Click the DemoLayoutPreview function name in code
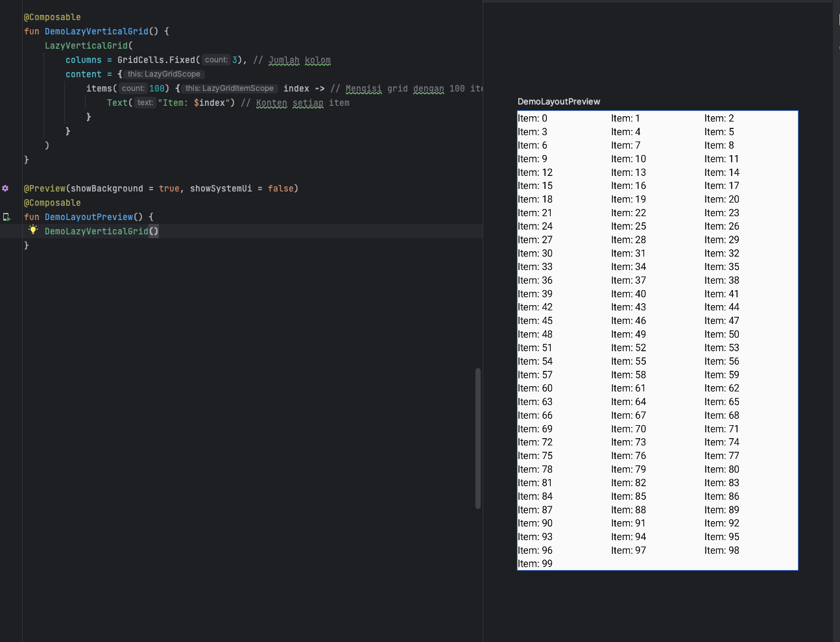Screen dimensions: 840x642 coord(88,217)
